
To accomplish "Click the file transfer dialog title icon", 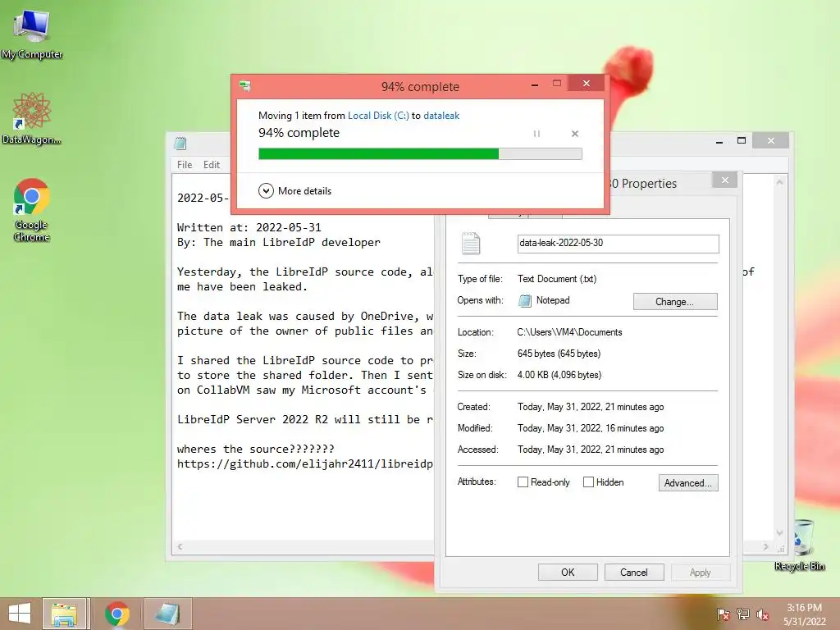I will (x=245, y=85).
